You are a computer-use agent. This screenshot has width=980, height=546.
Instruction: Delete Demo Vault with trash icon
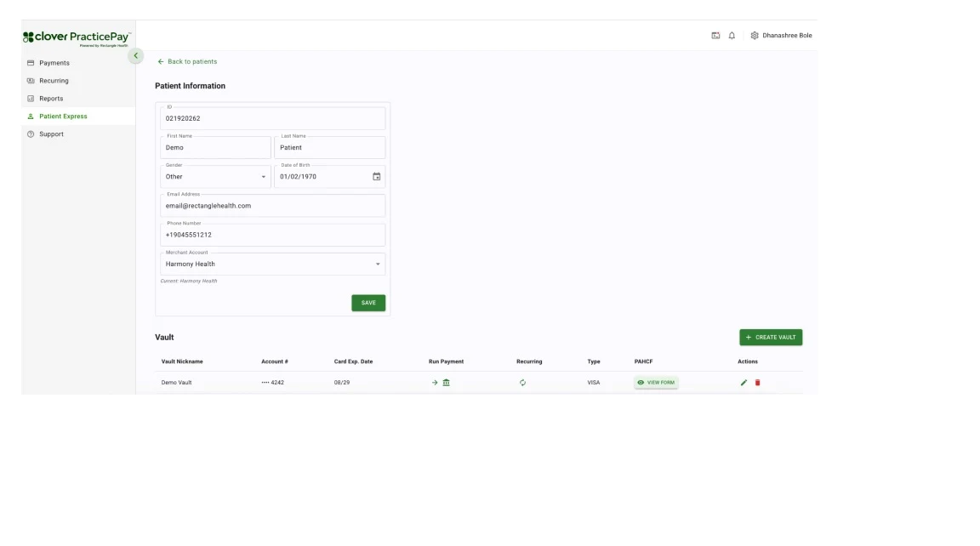[757, 383]
